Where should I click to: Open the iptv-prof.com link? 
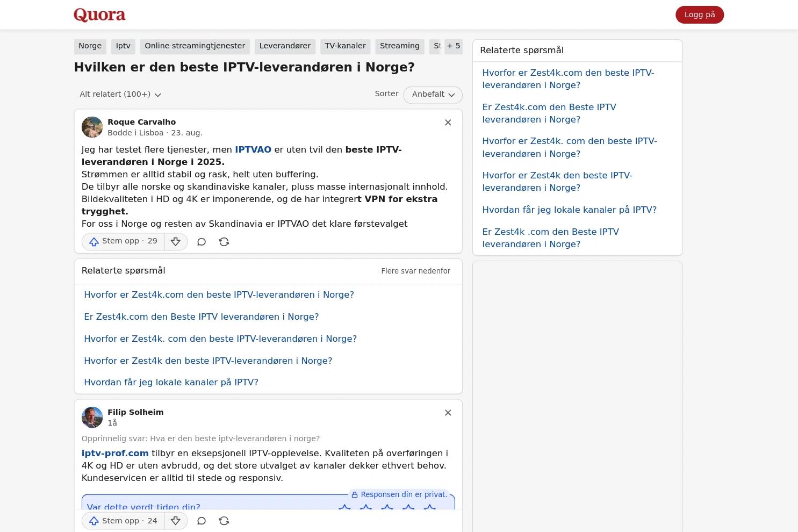point(115,454)
